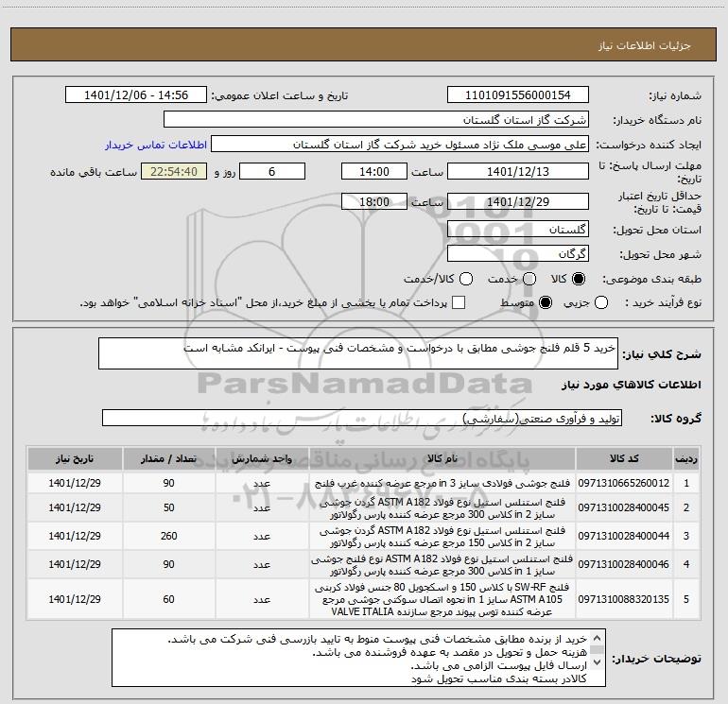This screenshot has width=728, height=704.
Task: Click row 1 product name فلنج جوشی فولادی
Action: click(442, 483)
